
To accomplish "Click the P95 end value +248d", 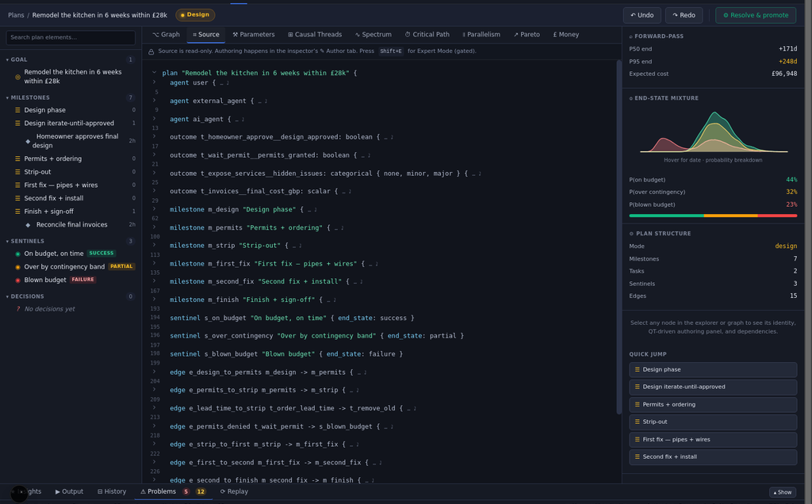I will (787, 62).
